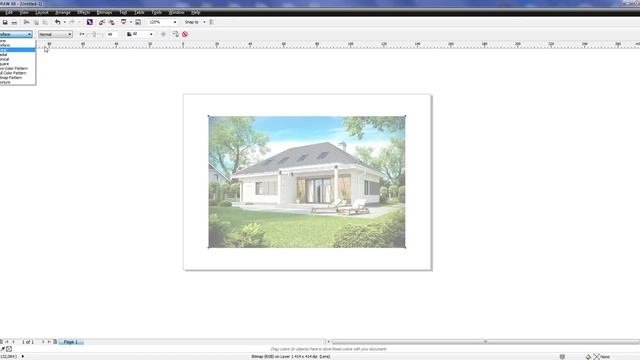Choose Conical in the transparency type list
Screen dimensions: 640x360
[x=18, y=59]
